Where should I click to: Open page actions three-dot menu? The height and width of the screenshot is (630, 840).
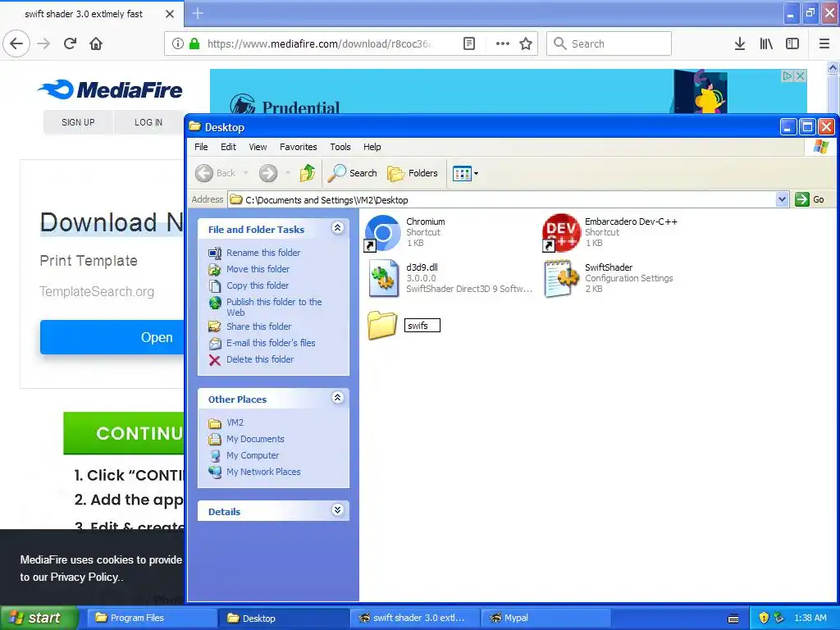coord(503,43)
